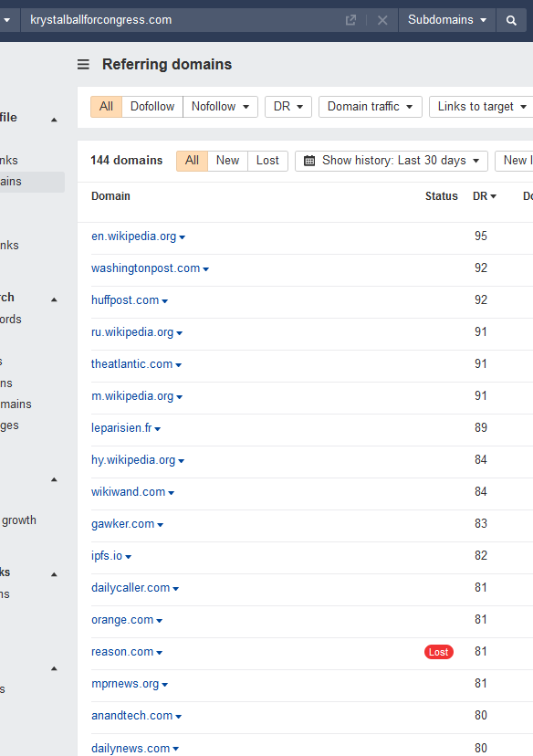Click the red Lost badge for reason.com
Screen dimensions: 533x756
439,652
